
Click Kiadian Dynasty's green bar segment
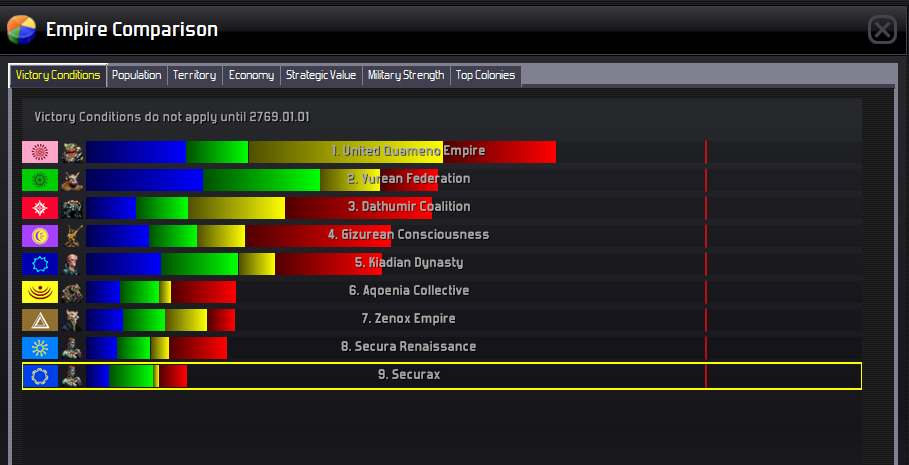coord(199,264)
